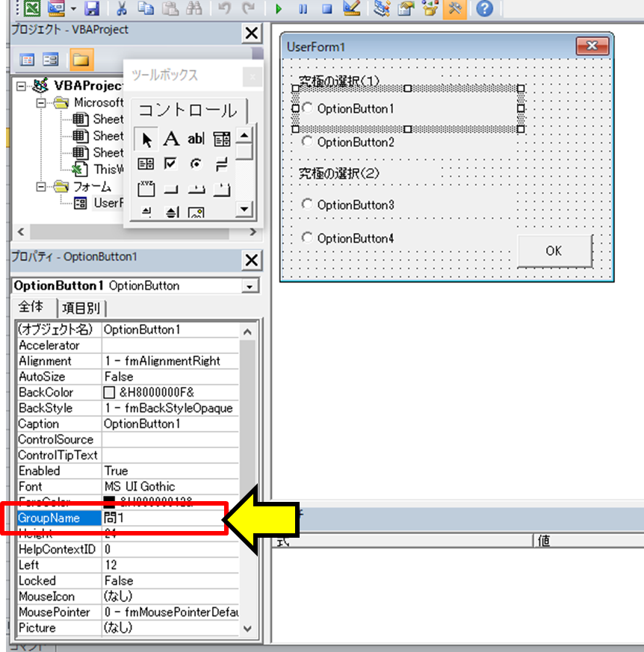
Task: Click the 究極の選択(2) label on the form
Action: click(339, 173)
